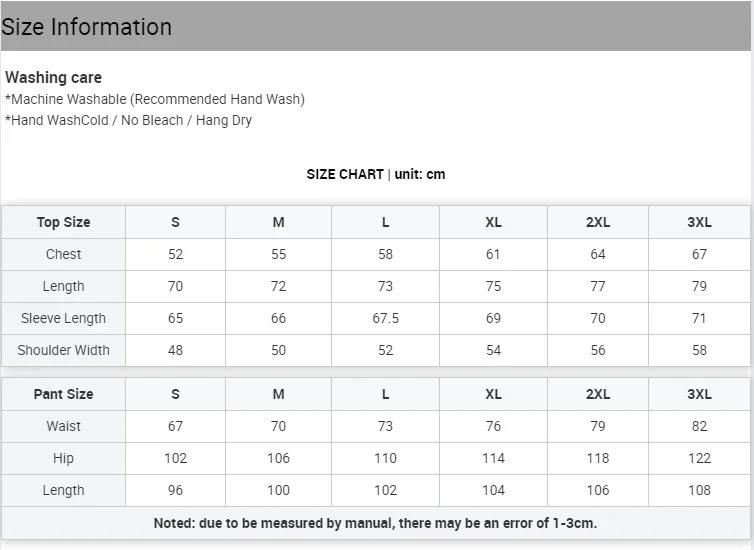This screenshot has width=754, height=550.
Task: Click the 3XL column header in top table
Action: (699, 222)
